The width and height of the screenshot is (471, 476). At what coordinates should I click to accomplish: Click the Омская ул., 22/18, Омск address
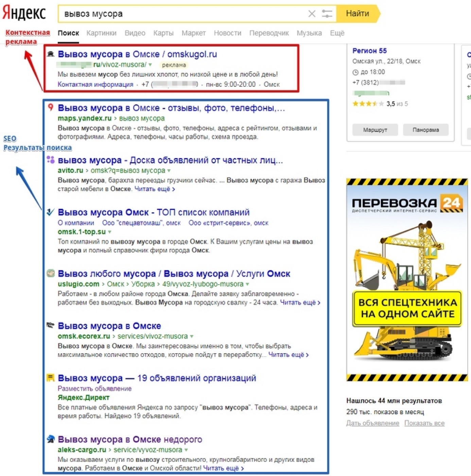pyautogui.click(x=386, y=61)
